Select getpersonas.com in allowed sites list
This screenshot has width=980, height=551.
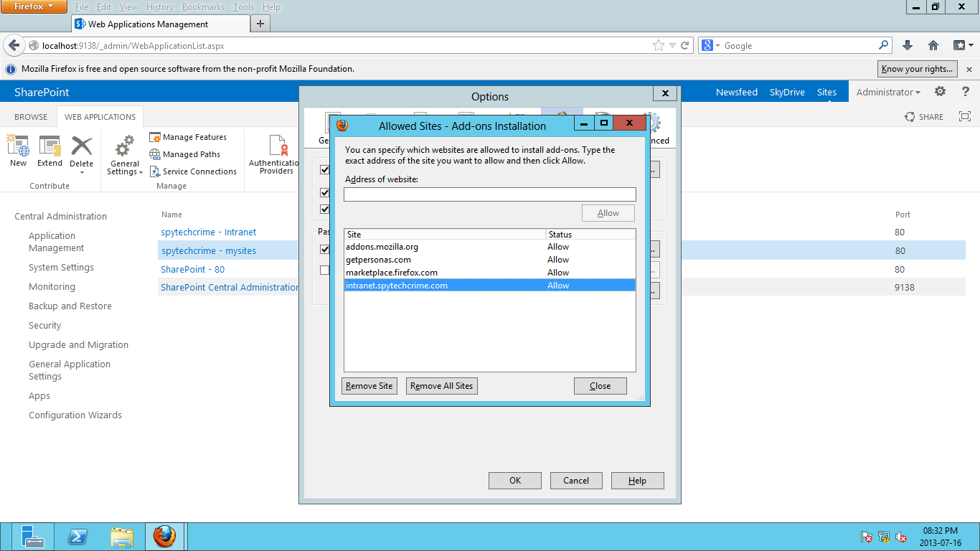(490, 260)
